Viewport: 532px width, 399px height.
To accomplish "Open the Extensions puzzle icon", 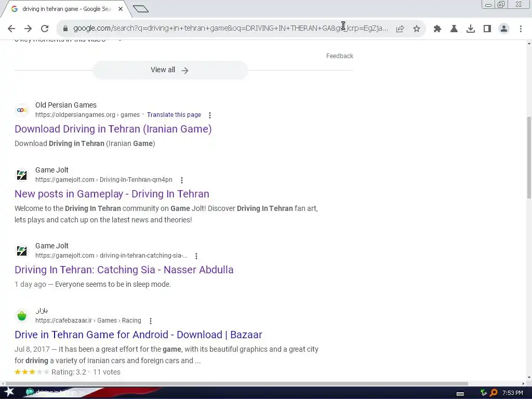I will click(x=437, y=29).
